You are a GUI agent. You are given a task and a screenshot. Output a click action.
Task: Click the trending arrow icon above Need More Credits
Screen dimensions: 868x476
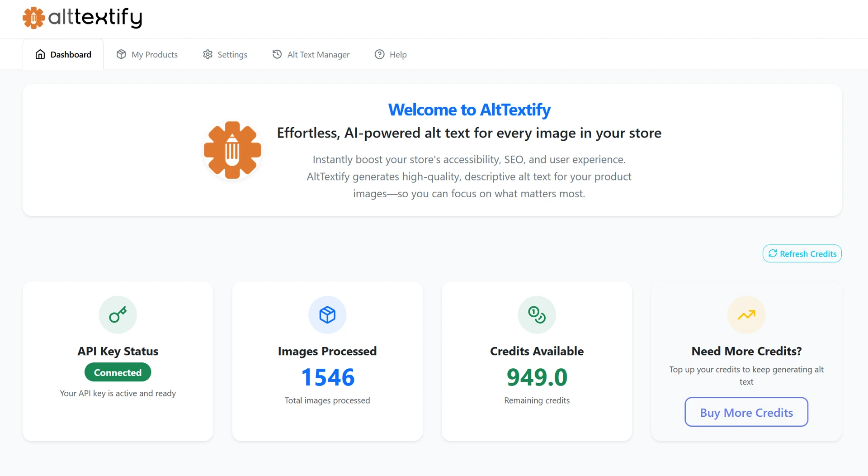746,314
